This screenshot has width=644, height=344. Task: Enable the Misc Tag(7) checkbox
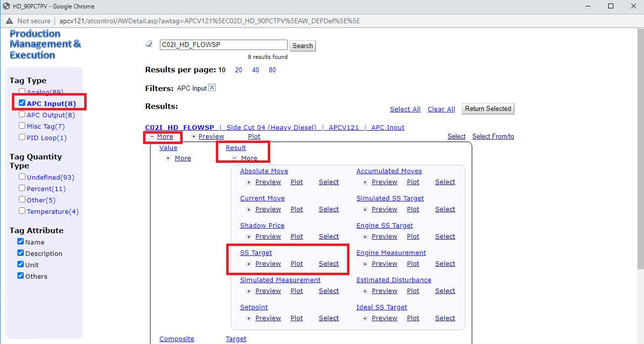pyautogui.click(x=22, y=126)
